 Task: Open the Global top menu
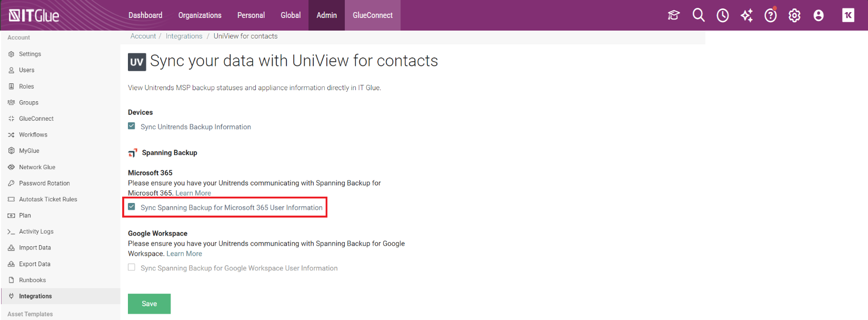pos(291,15)
